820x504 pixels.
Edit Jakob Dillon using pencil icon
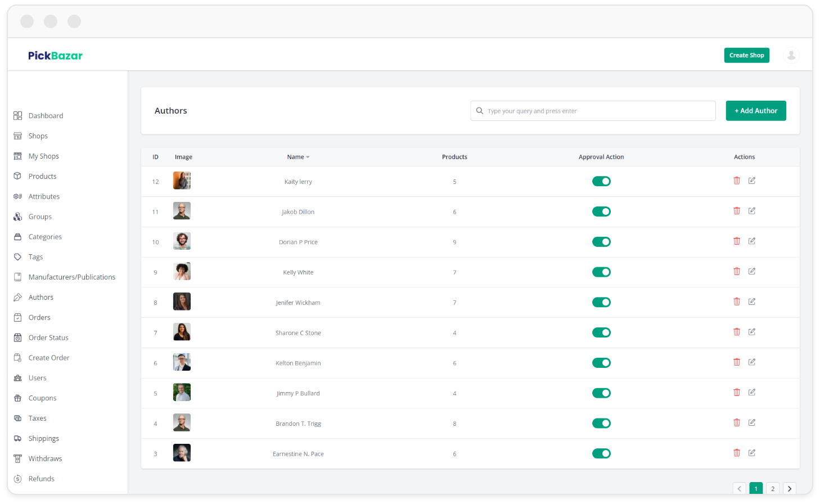(x=751, y=211)
